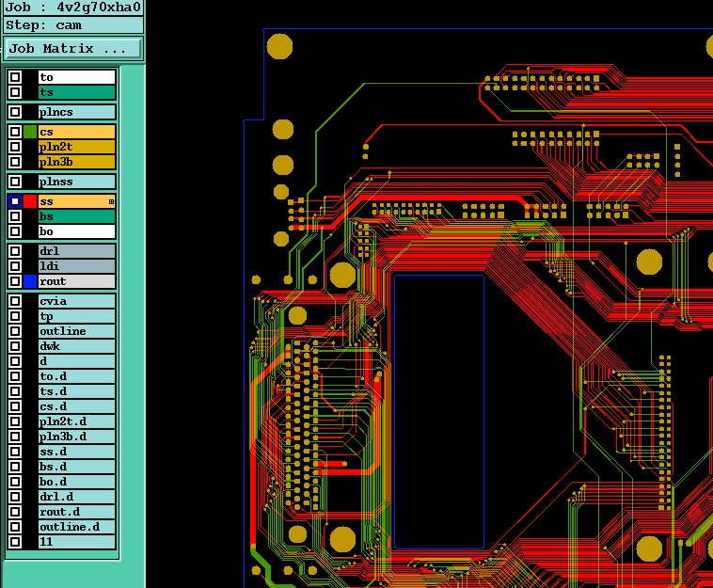
Task: Toggle the outline.d layer checkbox
Action: click(15, 527)
